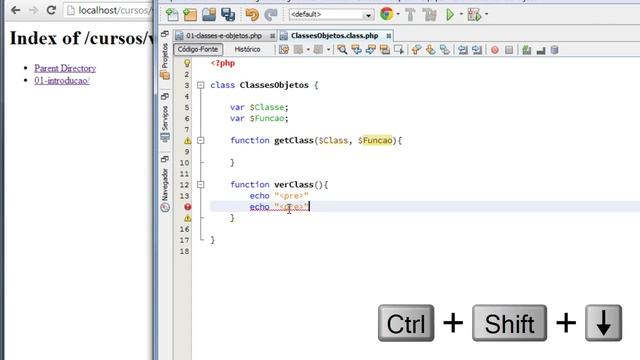Click the lightbulb hint on line 1
This screenshot has height=360, width=640.
point(187,63)
